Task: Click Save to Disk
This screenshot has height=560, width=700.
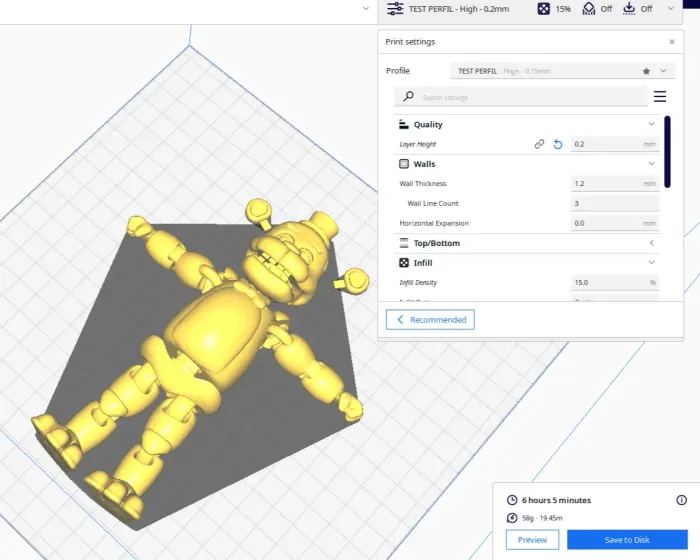Action: tap(627, 540)
